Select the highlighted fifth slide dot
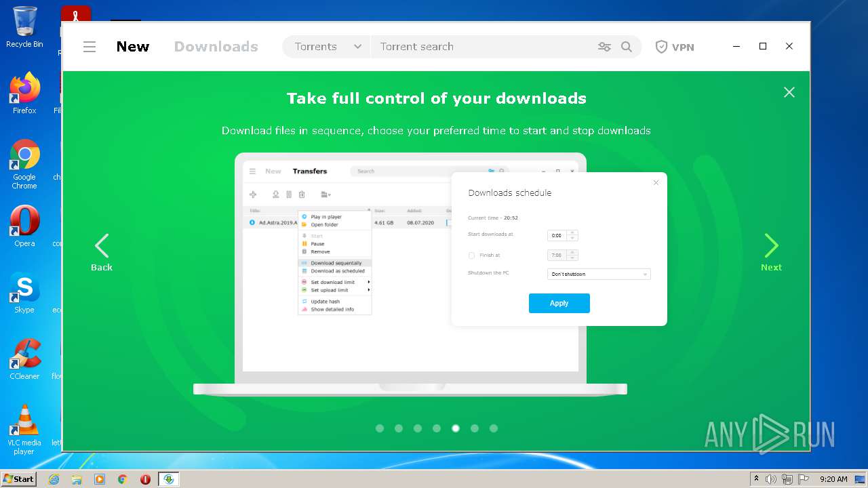Viewport: 868px width, 488px height. (x=456, y=428)
